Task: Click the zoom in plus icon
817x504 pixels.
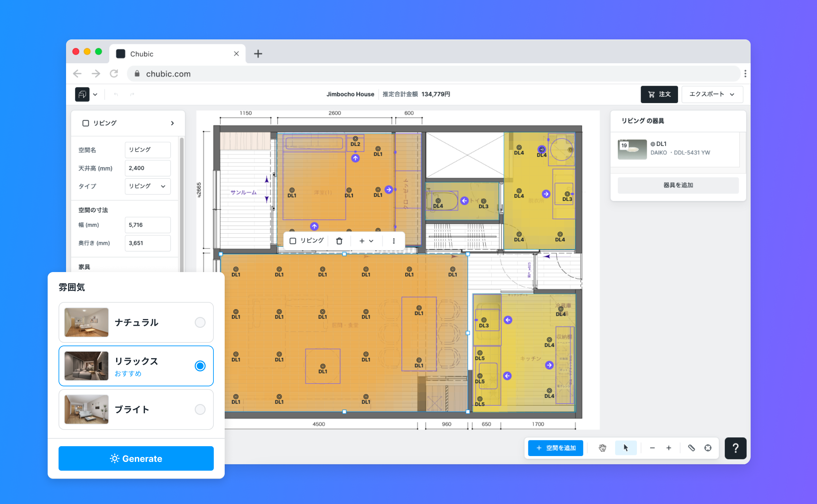Action: pyautogui.click(x=669, y=448)
